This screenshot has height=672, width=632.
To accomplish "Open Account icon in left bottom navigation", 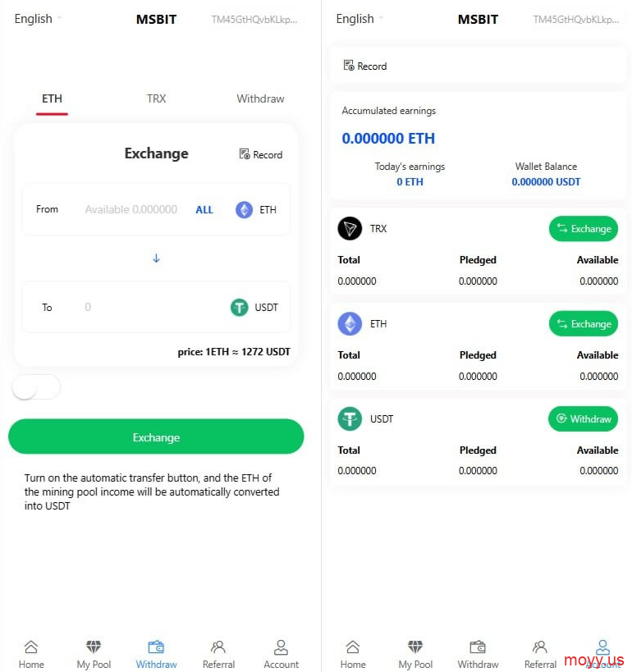I will [x=281, y=647].
